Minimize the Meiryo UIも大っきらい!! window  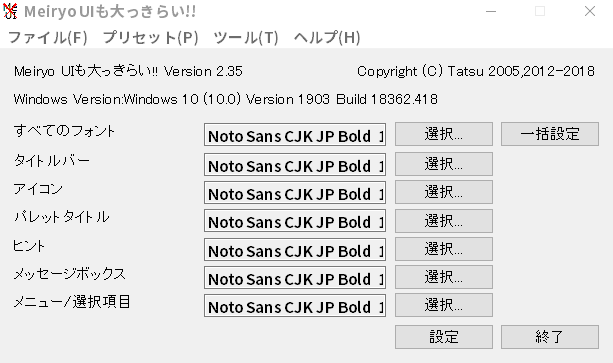click(x=491, y=11)
